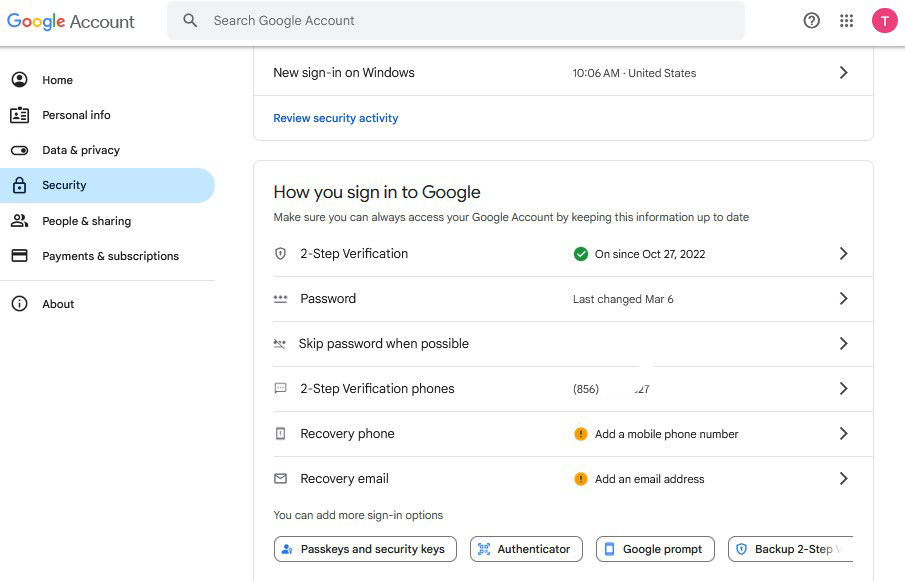905x581 pixels.
Task: Click the Google Account logo
Action: 71,21
